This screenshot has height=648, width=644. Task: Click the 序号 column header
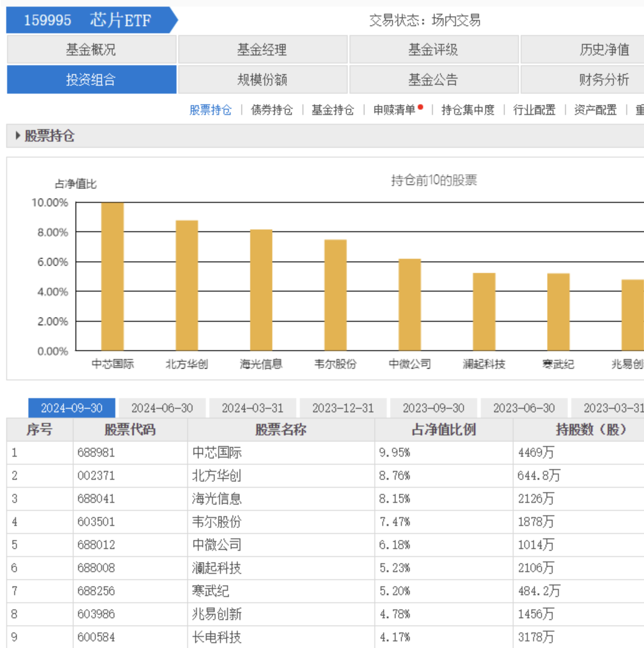(x=40, y=430)
